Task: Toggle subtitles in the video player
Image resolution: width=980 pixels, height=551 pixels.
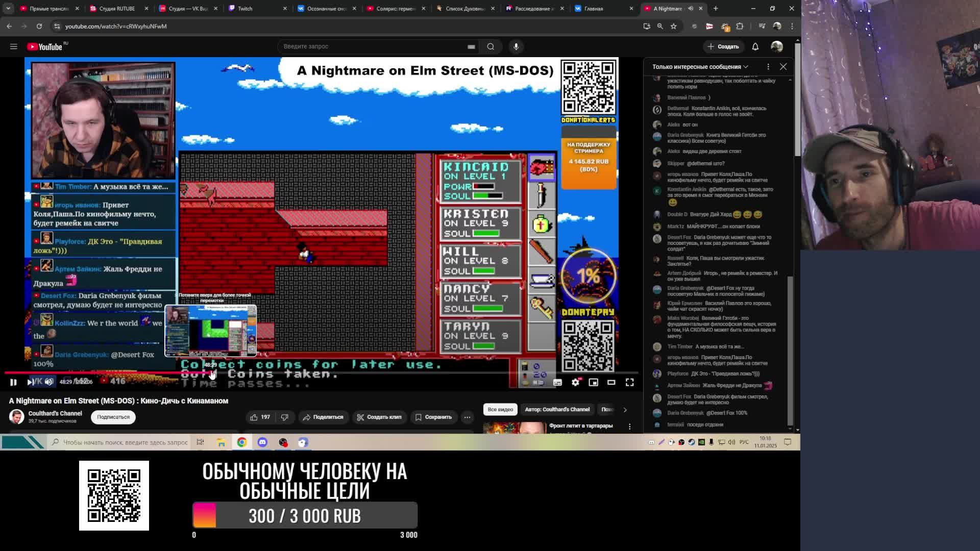Action: point(557,382)
